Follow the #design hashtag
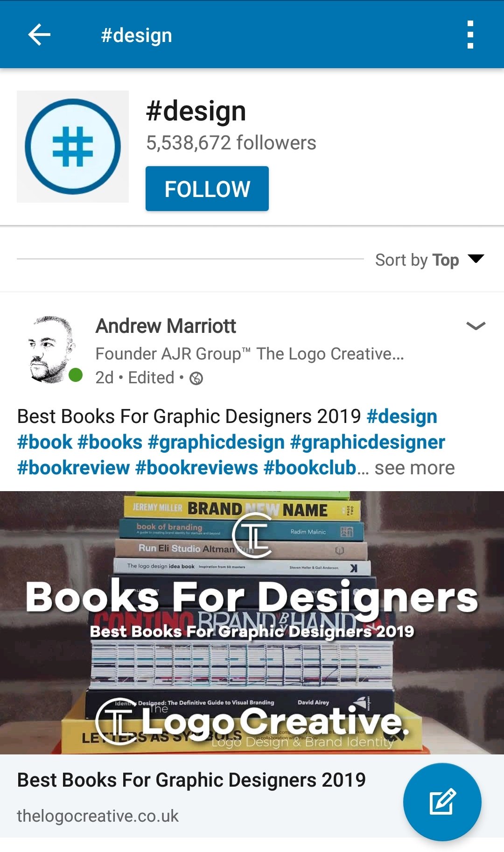Screen dimensions: 504x852 207,189
